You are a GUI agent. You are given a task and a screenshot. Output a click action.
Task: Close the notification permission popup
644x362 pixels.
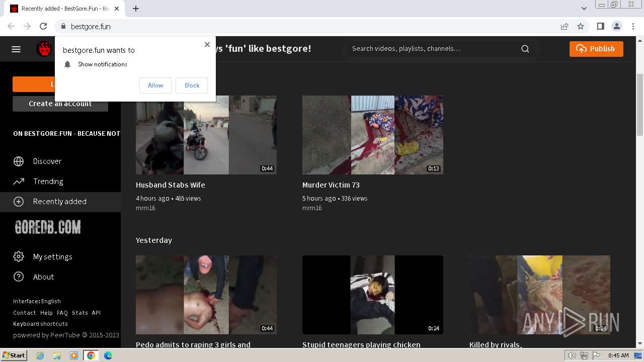point(207,44)
